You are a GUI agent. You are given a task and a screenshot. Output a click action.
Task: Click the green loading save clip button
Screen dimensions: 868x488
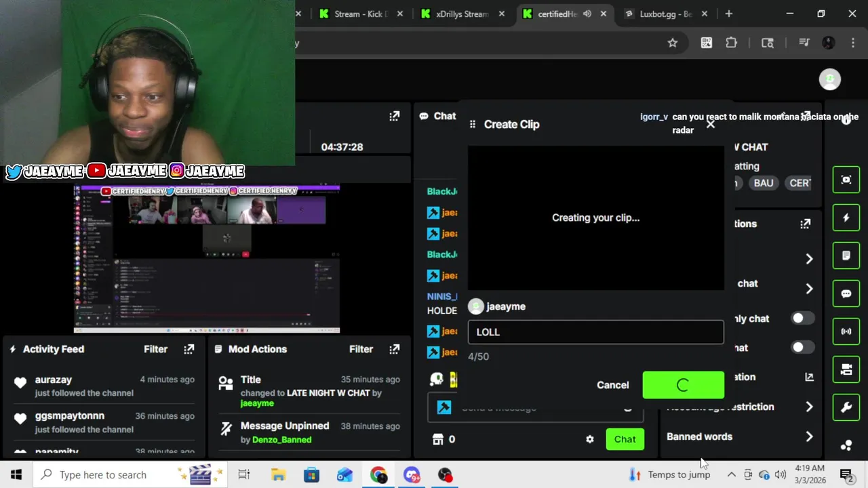coord(683,385)
